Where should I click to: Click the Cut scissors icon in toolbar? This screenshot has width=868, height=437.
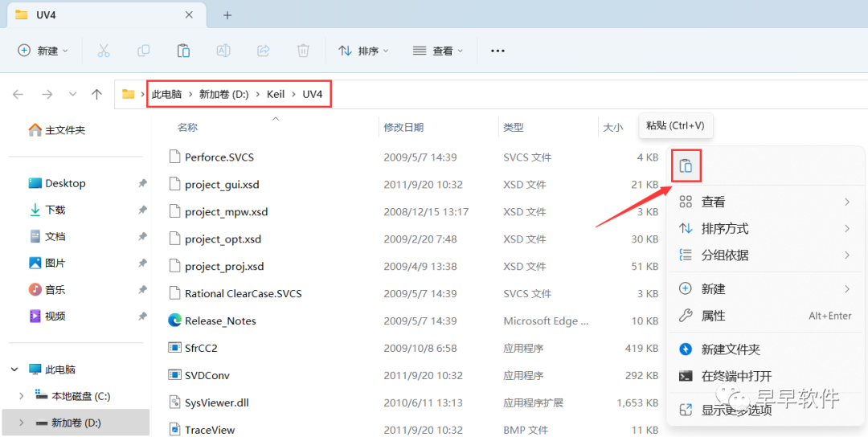[104, 51]
